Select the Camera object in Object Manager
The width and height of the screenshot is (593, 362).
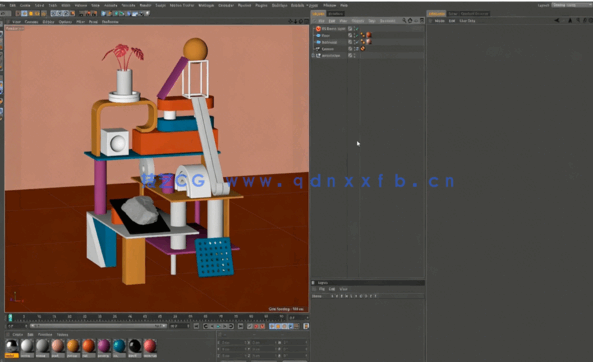tap(328, 49)
